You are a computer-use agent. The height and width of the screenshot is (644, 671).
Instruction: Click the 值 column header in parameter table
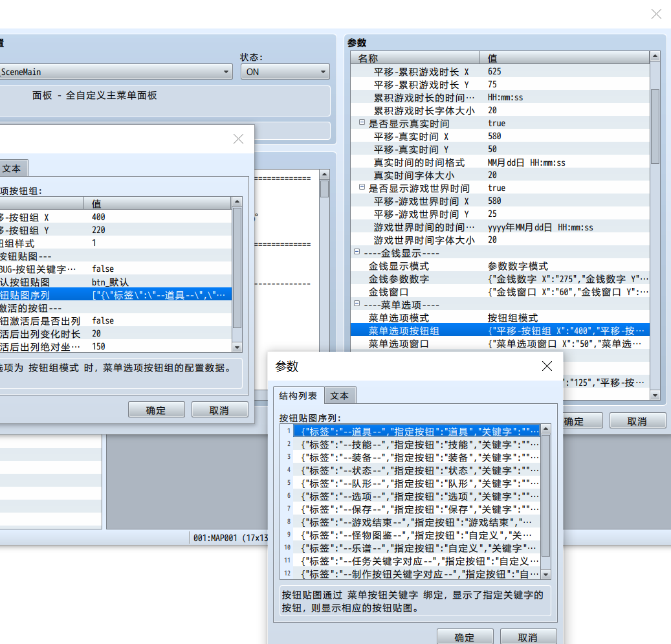click(x=564, y=58)
